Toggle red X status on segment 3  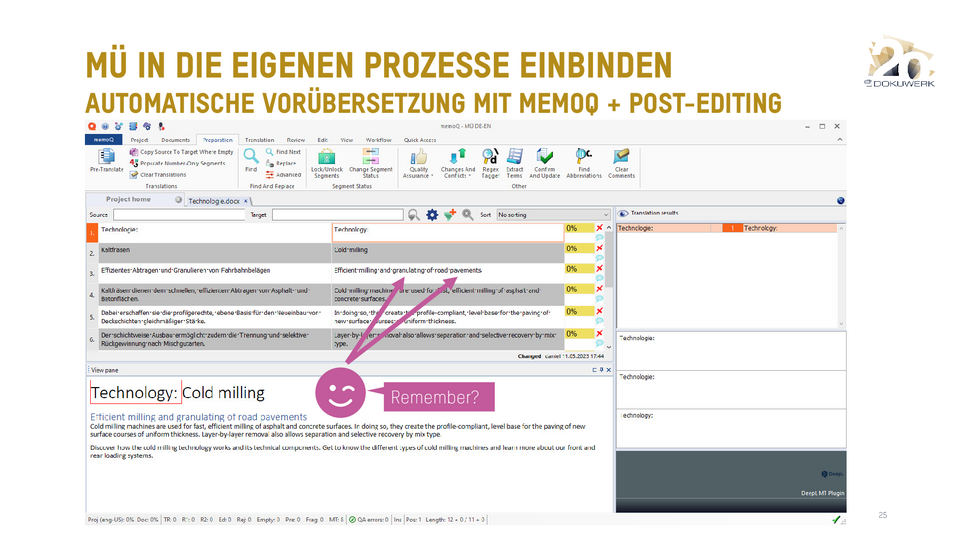(599, 269)
